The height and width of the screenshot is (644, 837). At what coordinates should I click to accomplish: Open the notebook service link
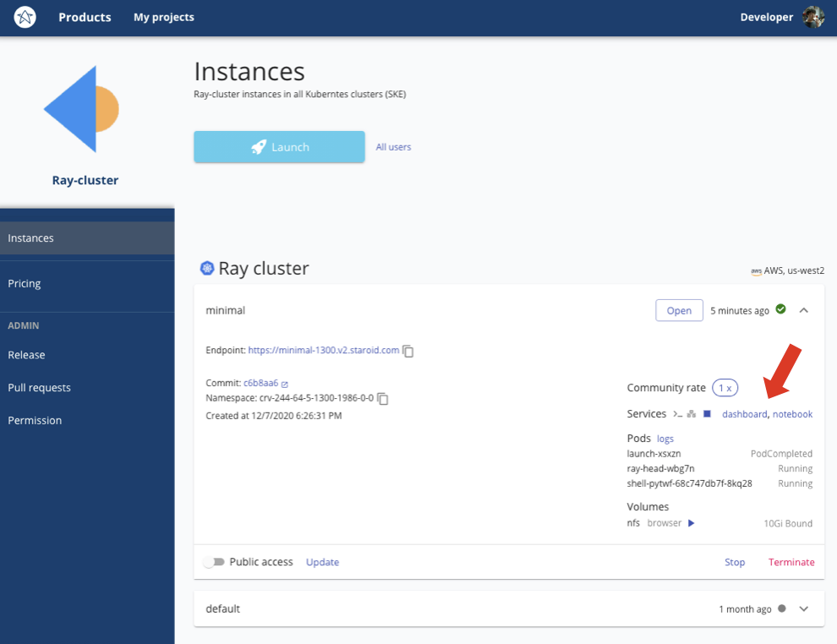(793, 414)
